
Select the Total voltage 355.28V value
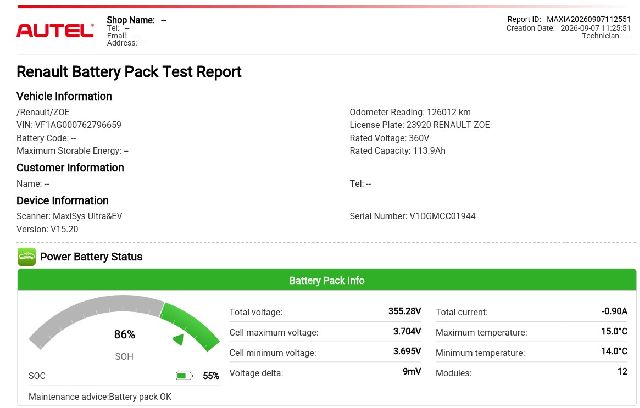click(x=404, y=311)
